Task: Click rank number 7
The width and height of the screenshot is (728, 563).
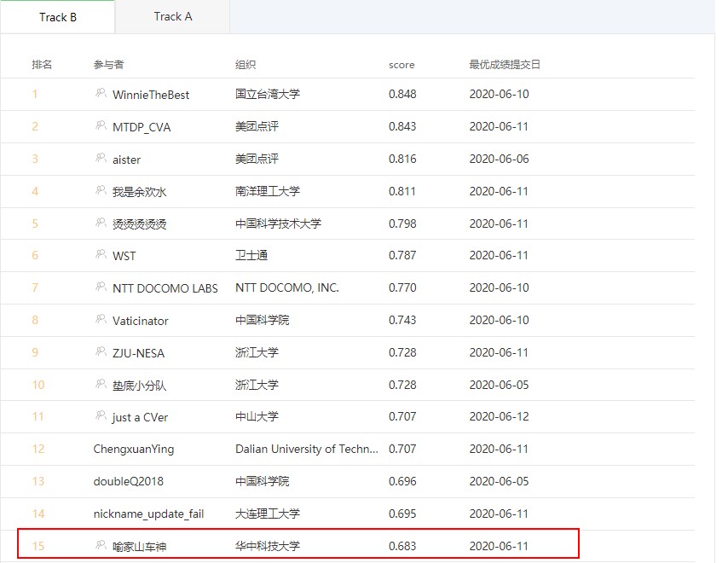Action: [35, 288]
